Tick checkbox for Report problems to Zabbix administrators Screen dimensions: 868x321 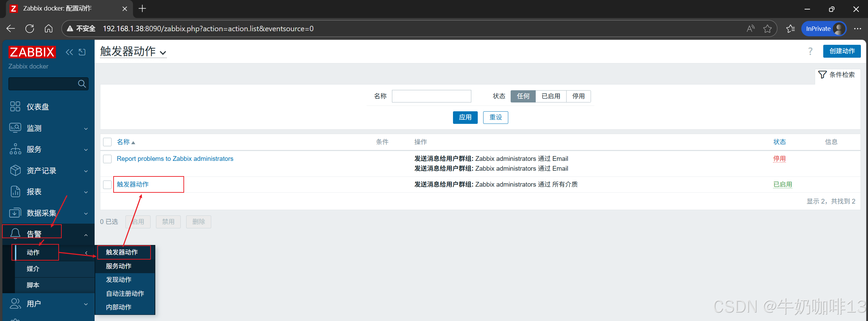pos(107,159)
